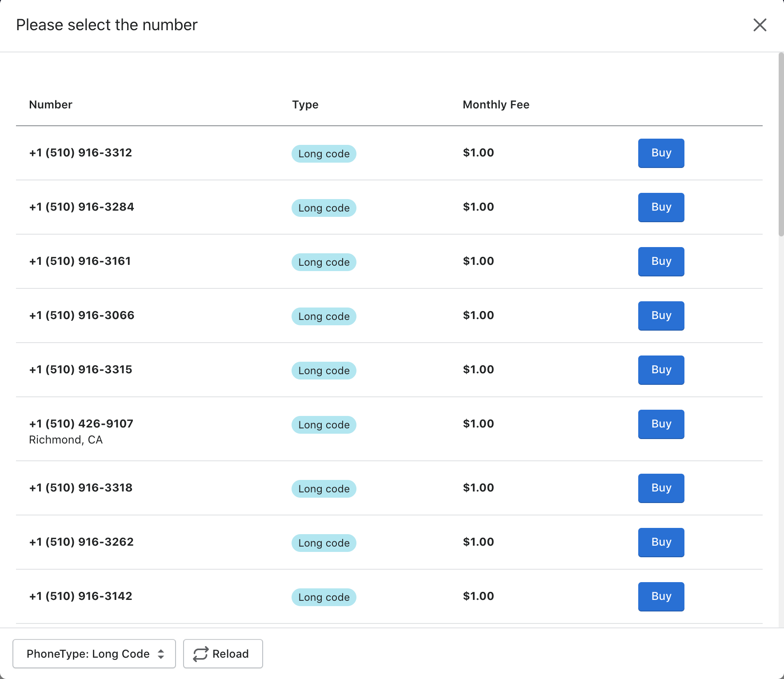Image resolution: width=784 pixels, height=679 pixels.
Task: Click the Type column header
Action: point(305,105)
